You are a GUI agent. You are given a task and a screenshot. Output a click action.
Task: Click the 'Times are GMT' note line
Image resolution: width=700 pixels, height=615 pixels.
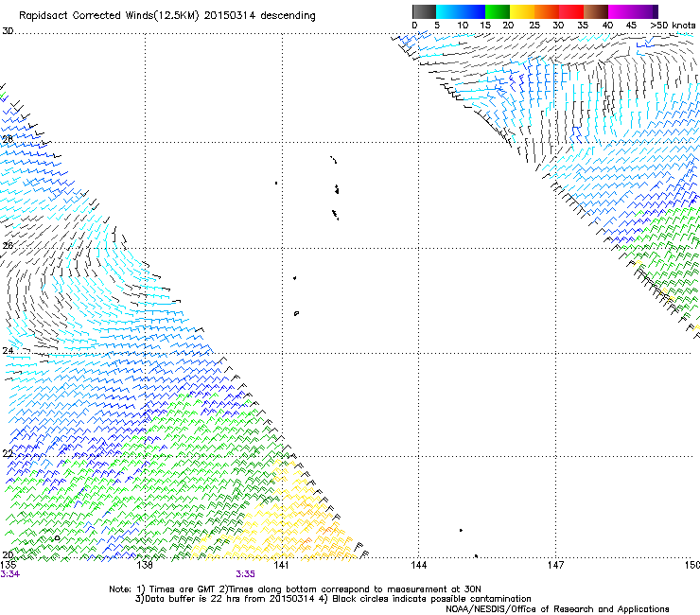[294, 589]
